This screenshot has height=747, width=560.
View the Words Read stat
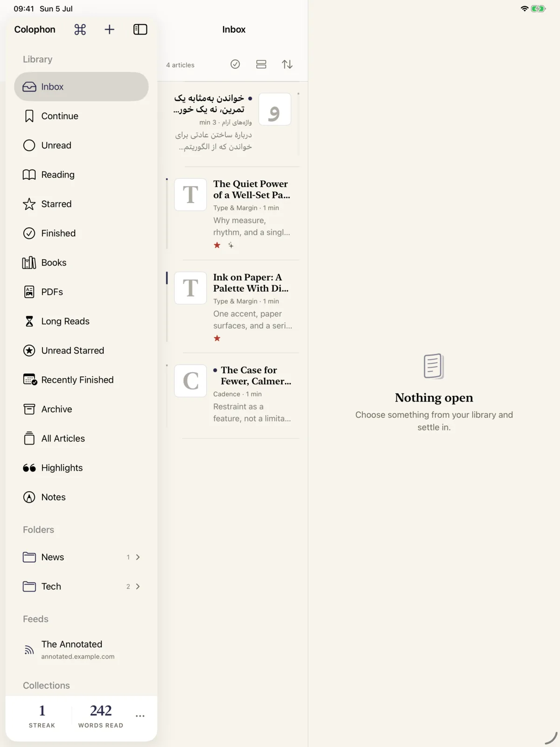[101, 716]
